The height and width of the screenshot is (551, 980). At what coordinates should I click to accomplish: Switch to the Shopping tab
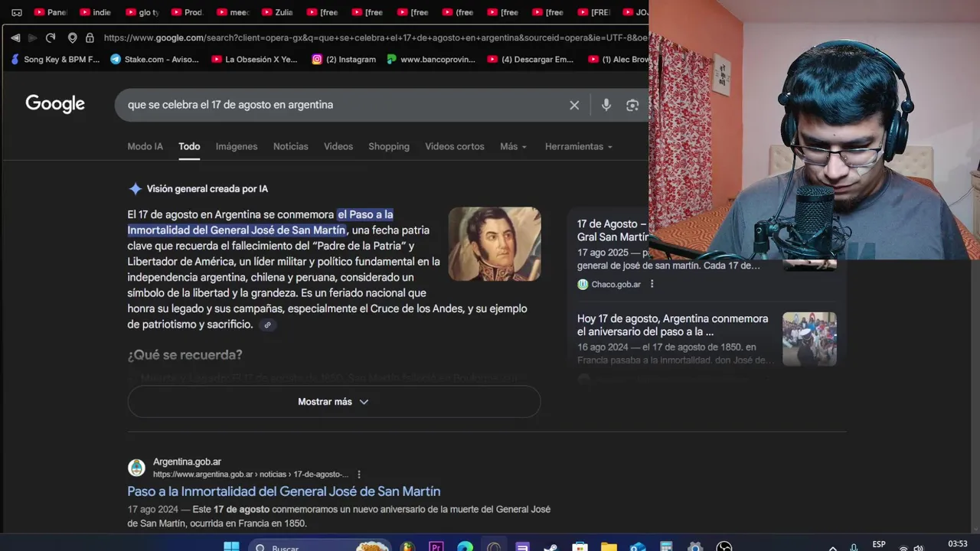point(389,146)
